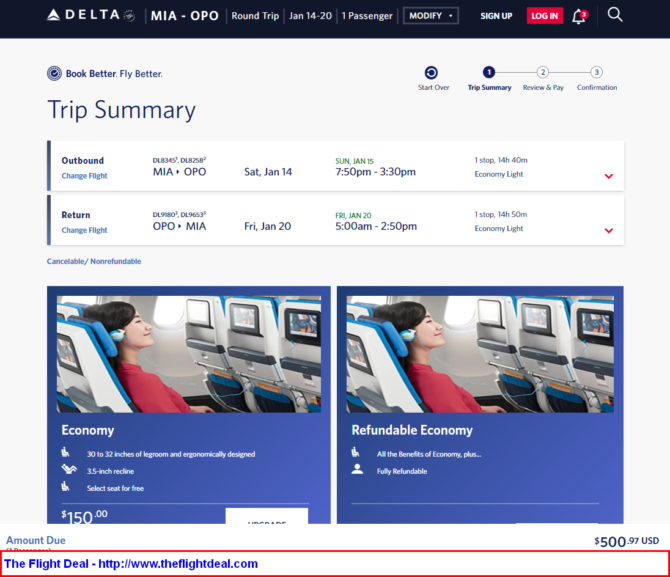This screenshot has height=577, width=670.
Task: Click 1 Passenger in header
Action: point(367,16)
